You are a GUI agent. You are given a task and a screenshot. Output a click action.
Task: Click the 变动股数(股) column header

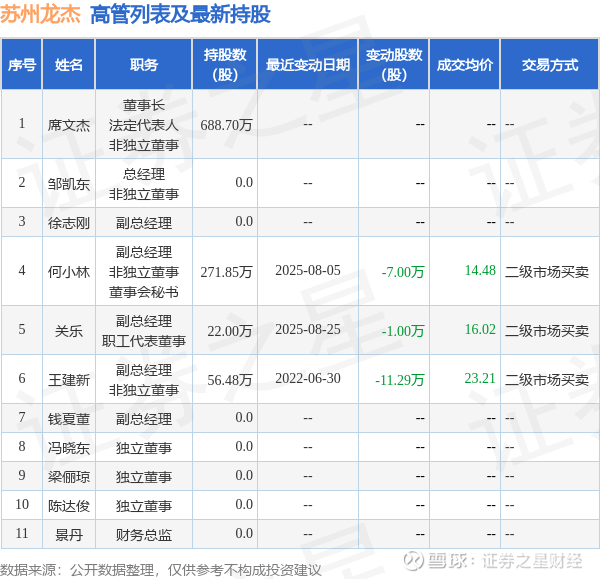pyautogui.click(x=394, y=64)
